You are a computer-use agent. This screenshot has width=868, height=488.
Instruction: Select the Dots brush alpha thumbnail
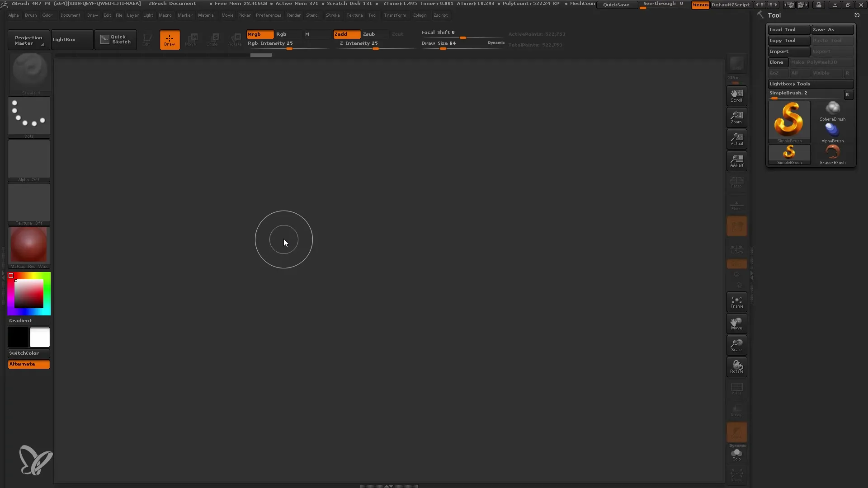tap(28, 115)
